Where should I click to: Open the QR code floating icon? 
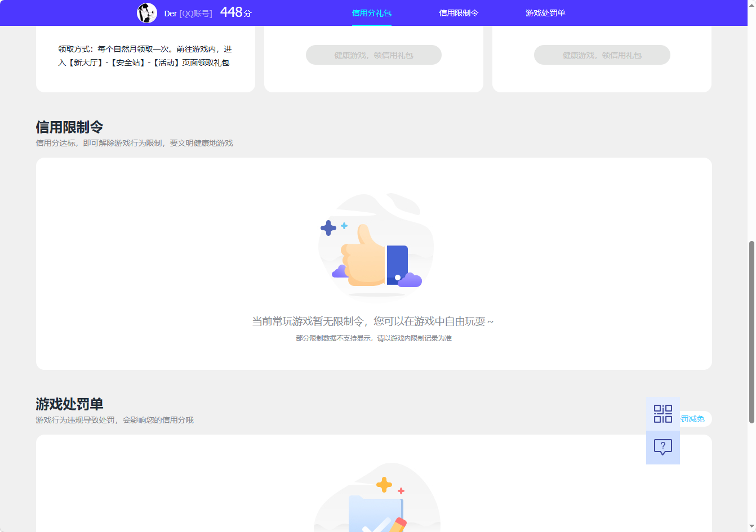pos(663,414)
